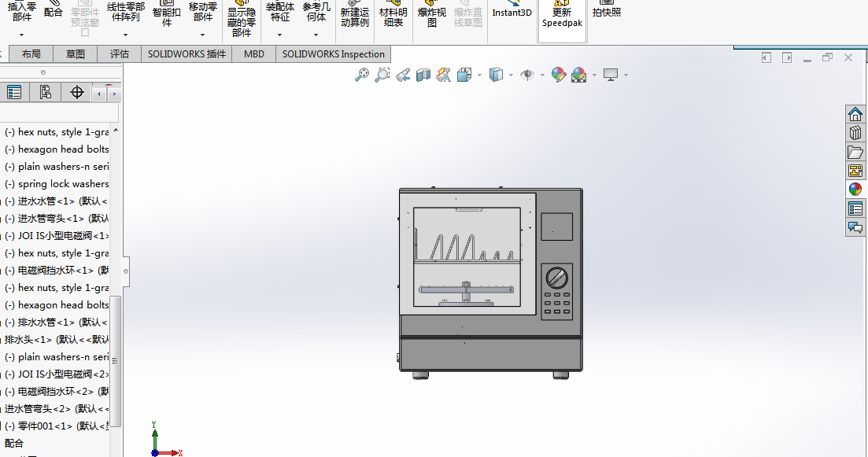Screen dimensions: 868x457
Task: Select 配合 mates folder in tree
Action: [14, 443]
